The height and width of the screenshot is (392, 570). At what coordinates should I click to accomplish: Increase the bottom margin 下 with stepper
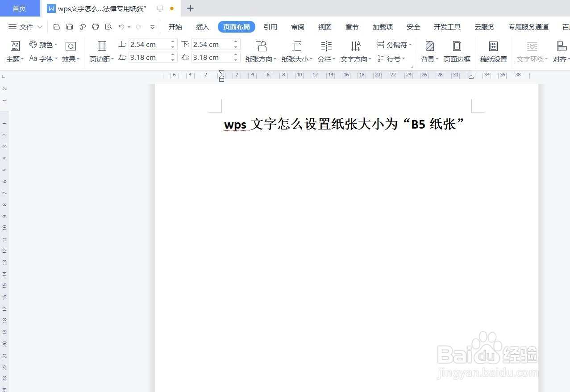[x=236, y=42]
